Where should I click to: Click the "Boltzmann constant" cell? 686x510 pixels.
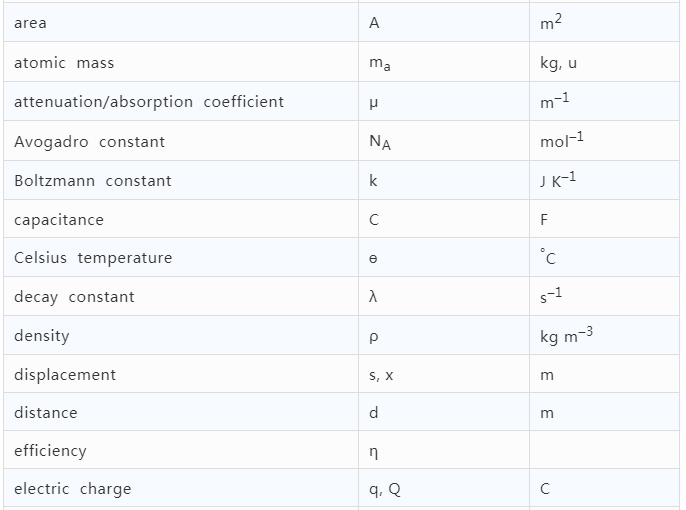tap(92, 181)
